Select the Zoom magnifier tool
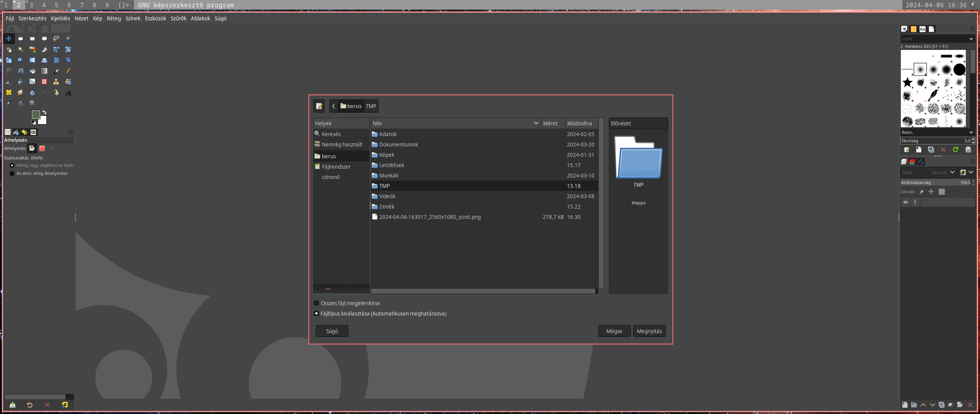Screen dimensions: 980x414 [32, 103]
